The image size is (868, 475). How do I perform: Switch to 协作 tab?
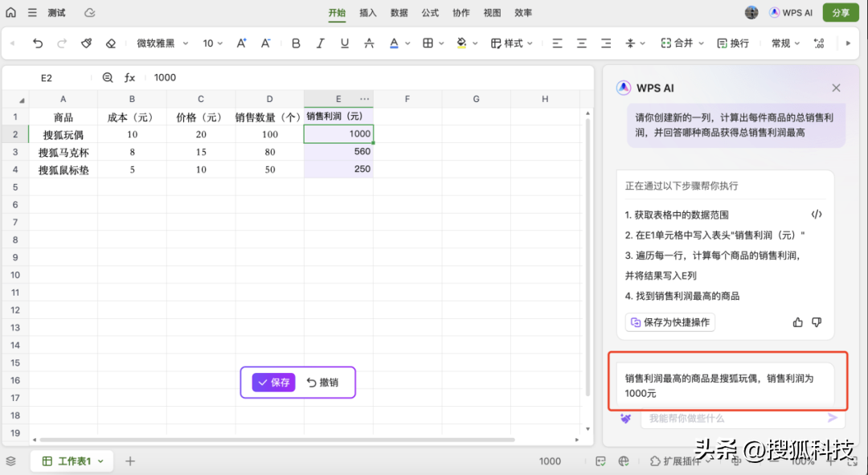click(x=461, y=13)
